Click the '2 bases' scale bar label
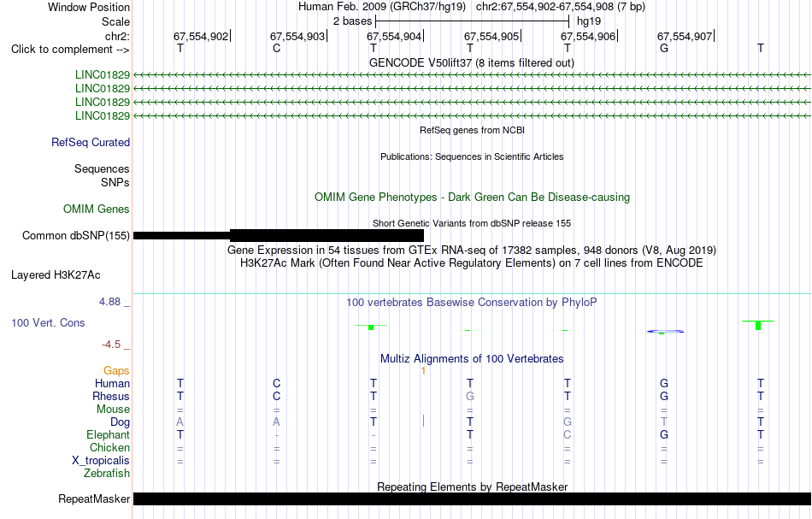The width and height of the screenshot is (812, 519). (352, 21)
